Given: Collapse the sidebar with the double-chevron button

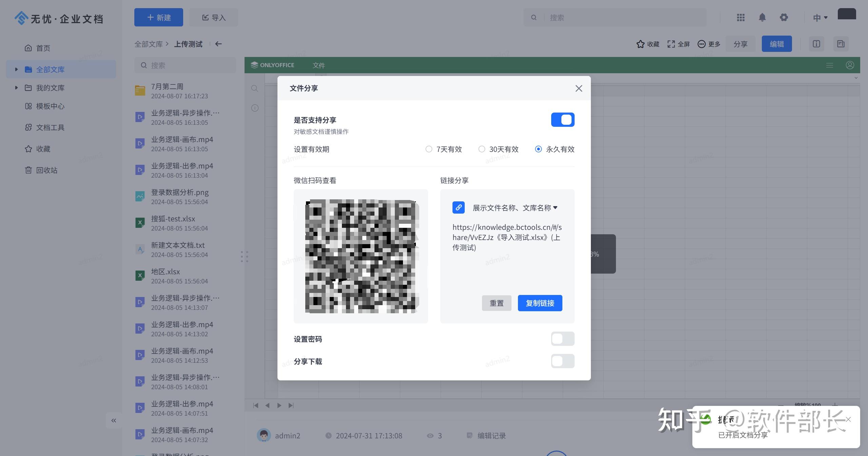Looking at the screenshot, I should coord(114,420).
